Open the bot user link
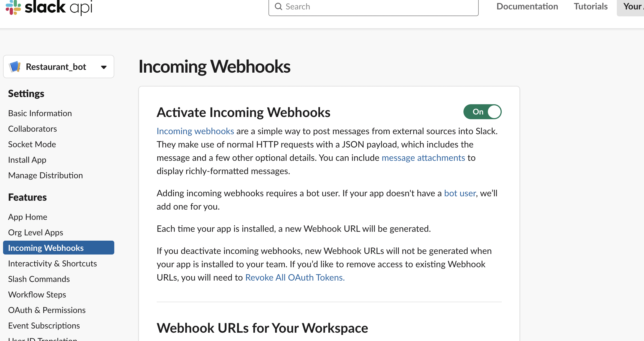Screen dimensions: 644x341 [460, 193]
